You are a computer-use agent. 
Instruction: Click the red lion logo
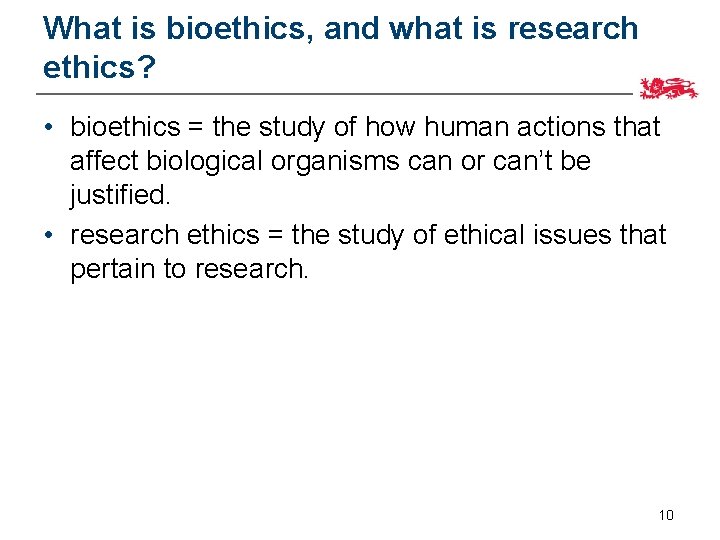(670, 89)
